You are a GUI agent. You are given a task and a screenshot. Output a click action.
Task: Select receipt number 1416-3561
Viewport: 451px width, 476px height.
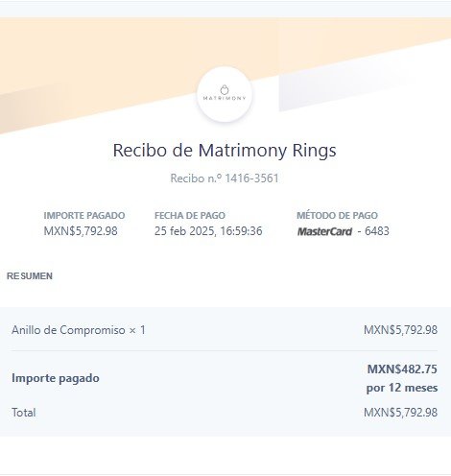(x=251, y=178)
